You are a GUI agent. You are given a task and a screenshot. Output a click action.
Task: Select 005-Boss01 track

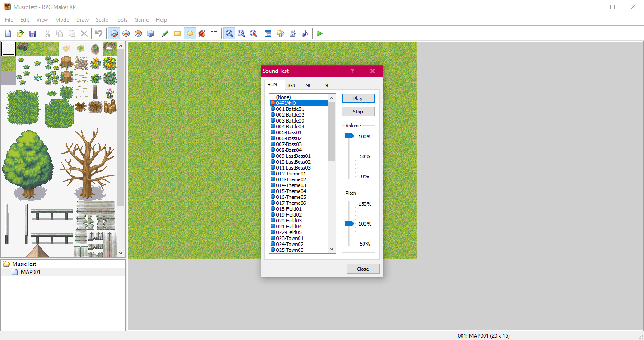[x=299, y=132]
